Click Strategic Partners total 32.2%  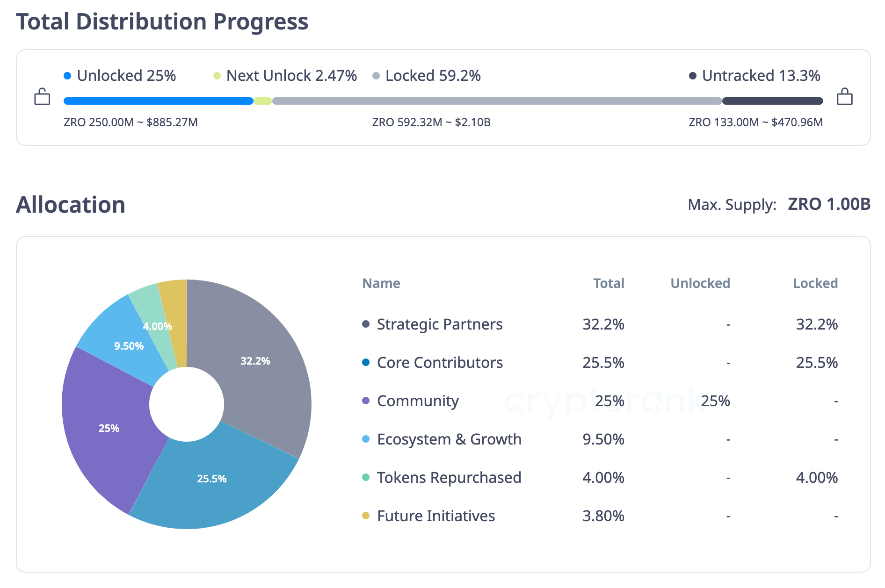point(603,324)
